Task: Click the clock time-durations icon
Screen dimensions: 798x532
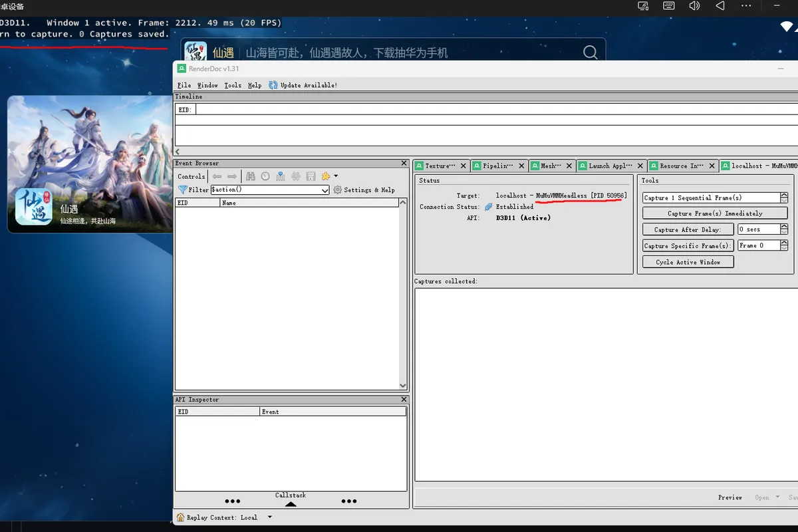Action: tap(265, 176)
